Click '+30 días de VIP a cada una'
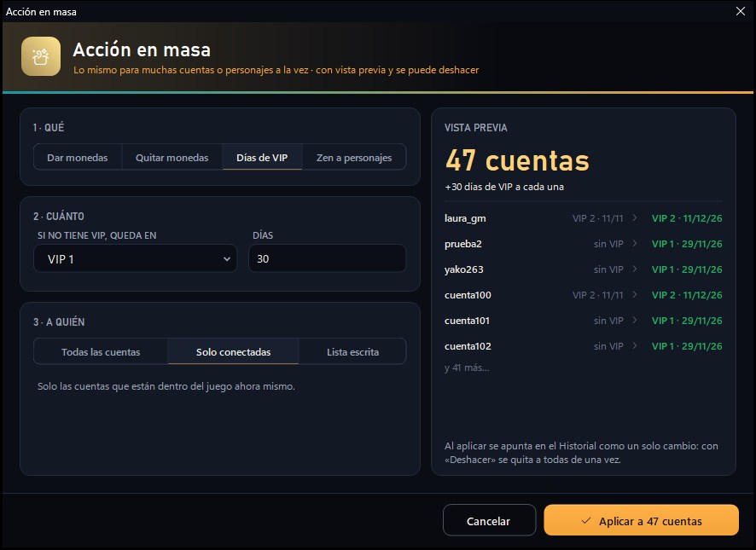Image resolution: width=756 pixels, height=550 pixels. (x=504, y=187)
